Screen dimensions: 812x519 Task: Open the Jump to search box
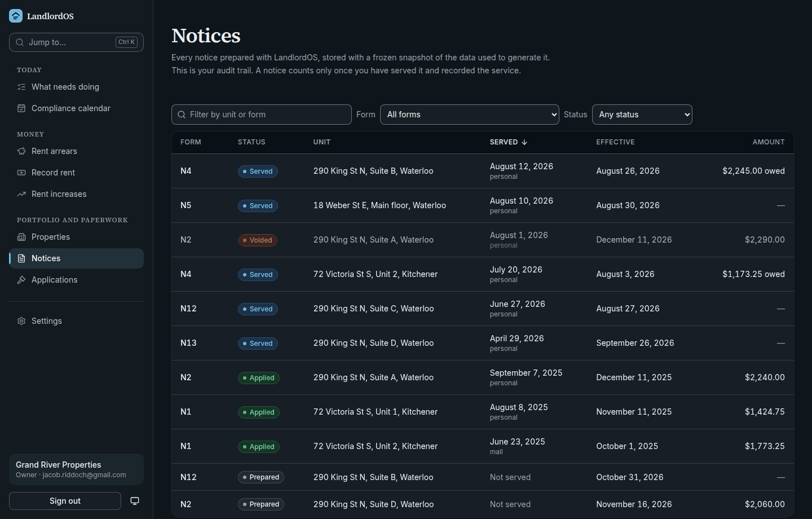point(76,42)
